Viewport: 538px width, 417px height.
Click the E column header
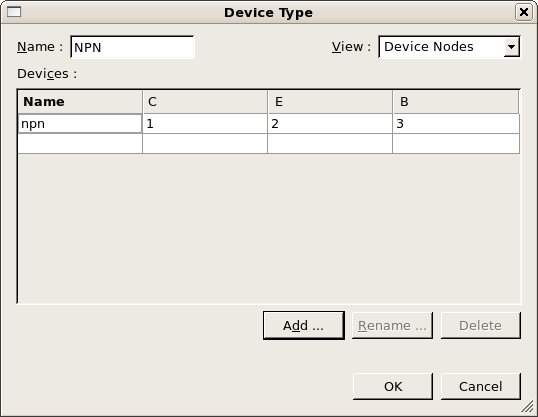(x=330, y=102)
